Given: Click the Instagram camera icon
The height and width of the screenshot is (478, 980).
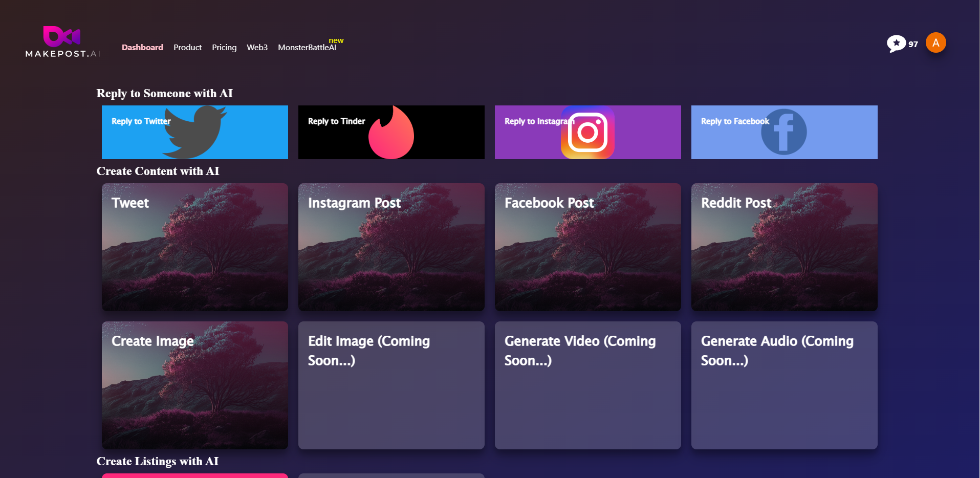Looking at the screenshot, I should pyautogui.click(x=587, y=132).
